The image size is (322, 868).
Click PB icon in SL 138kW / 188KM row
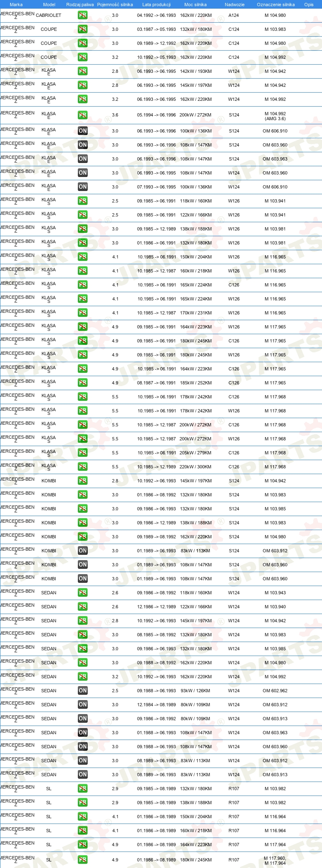coord(83,803)
